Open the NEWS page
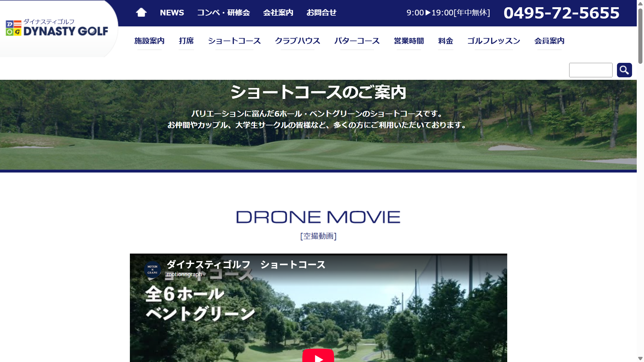The image size is (644, 362). [x=172, y=13]
